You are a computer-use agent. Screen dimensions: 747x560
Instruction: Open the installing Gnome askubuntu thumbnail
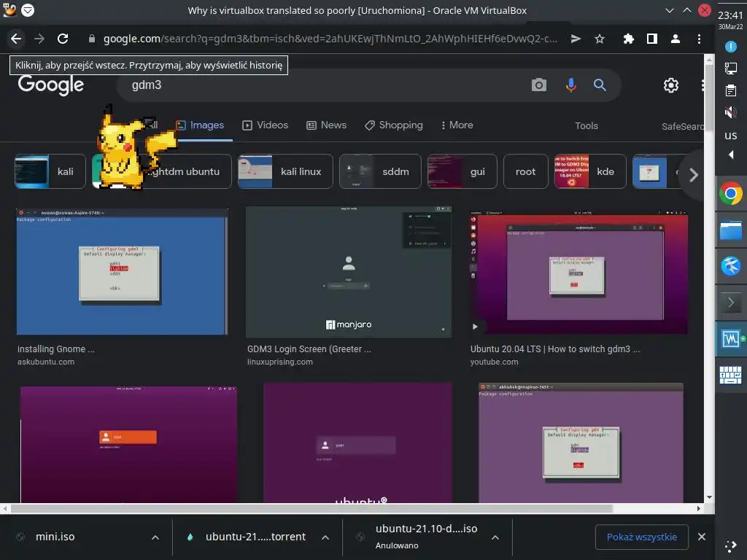coord(122,271)
